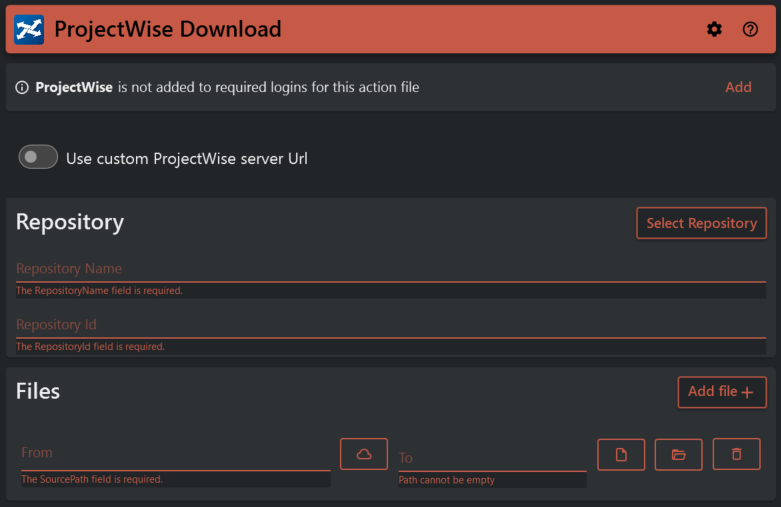Open settings via the gear icon

[714, 29]
